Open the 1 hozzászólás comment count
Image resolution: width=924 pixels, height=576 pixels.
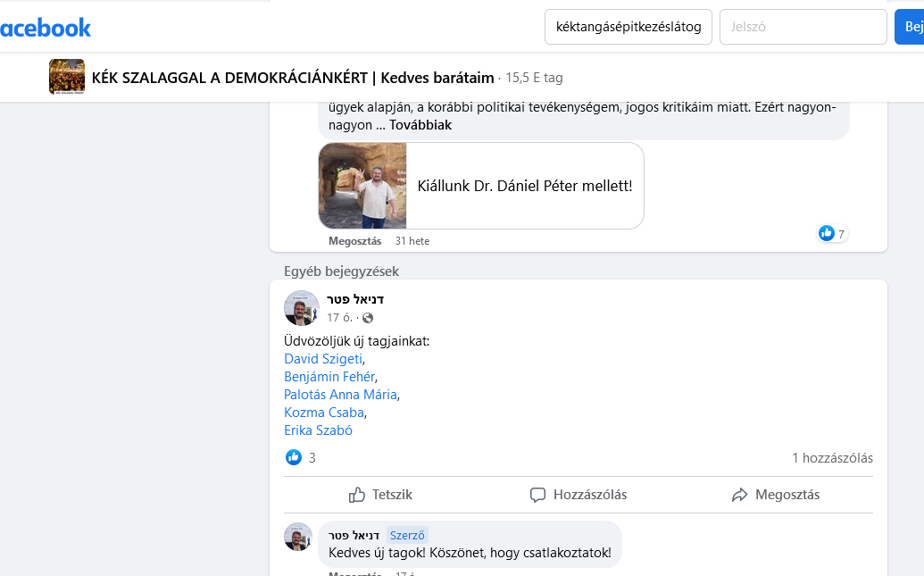click(832, 458)
